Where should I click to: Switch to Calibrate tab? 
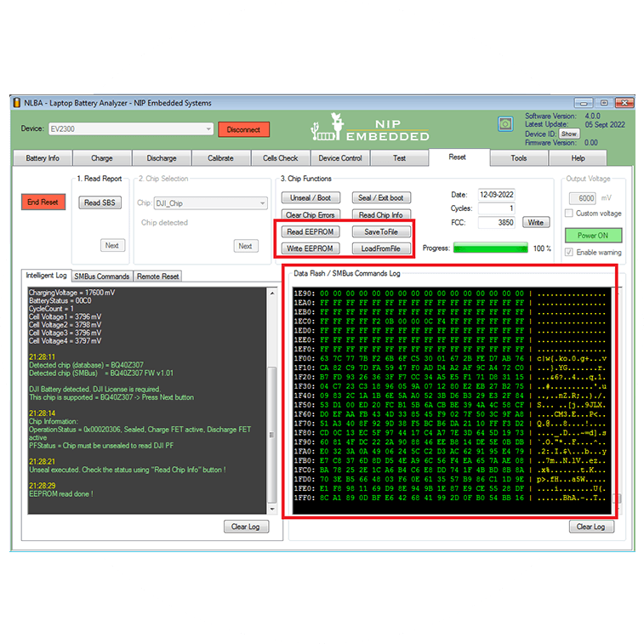coord(220,158)
